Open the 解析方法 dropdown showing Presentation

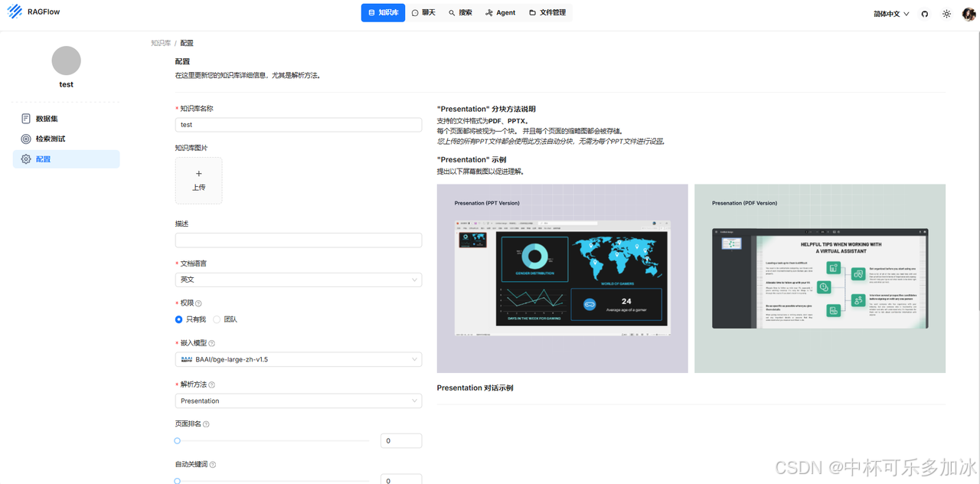pyautogui.click(x=298, y=401)
